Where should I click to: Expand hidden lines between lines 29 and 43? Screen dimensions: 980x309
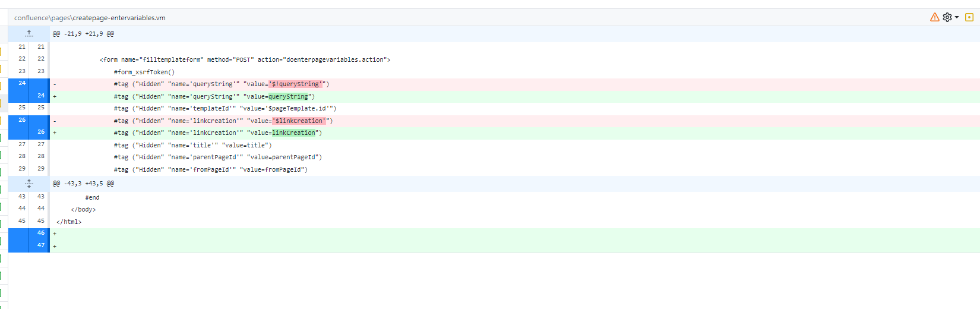point(29,184)
